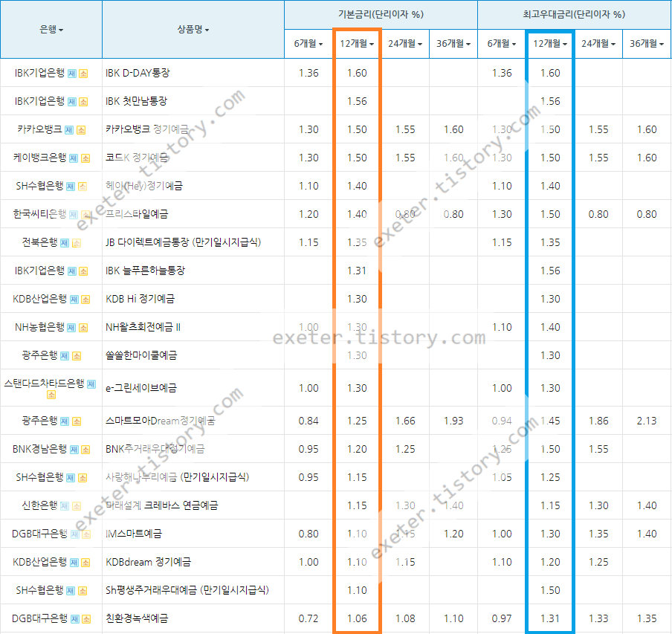Click the yellow 소 badge in 친환경녹색예금 row
Screen dimensions: 672x634
86,619
